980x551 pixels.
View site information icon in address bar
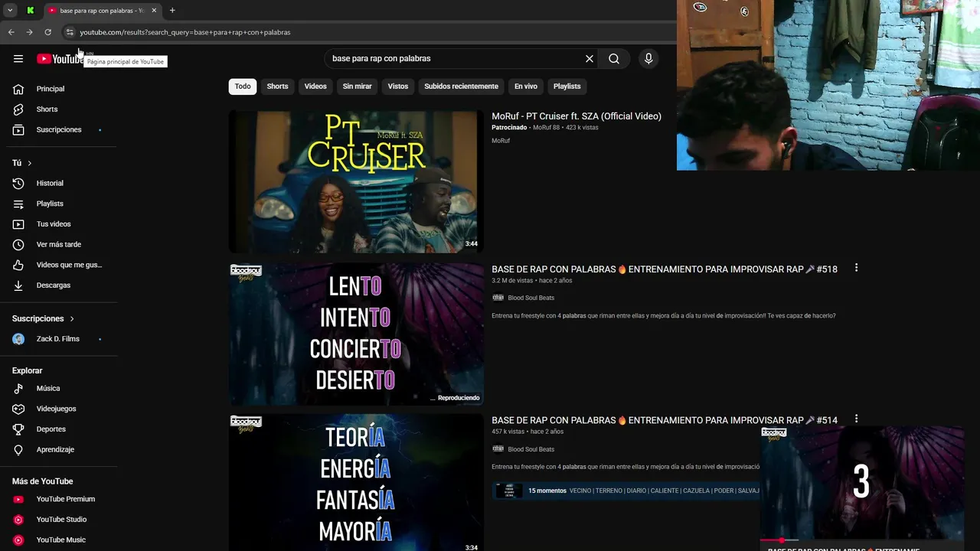coord(70,32)
